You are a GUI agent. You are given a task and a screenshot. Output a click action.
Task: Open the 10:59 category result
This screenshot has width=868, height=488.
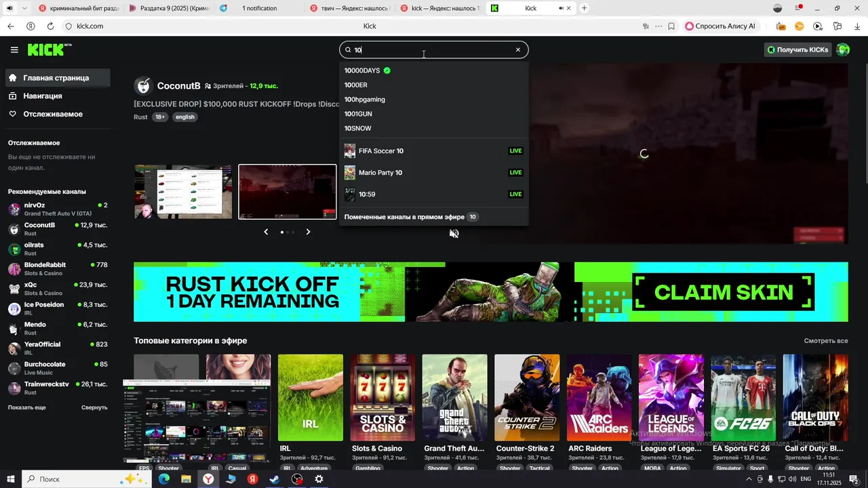pos(433,195)
